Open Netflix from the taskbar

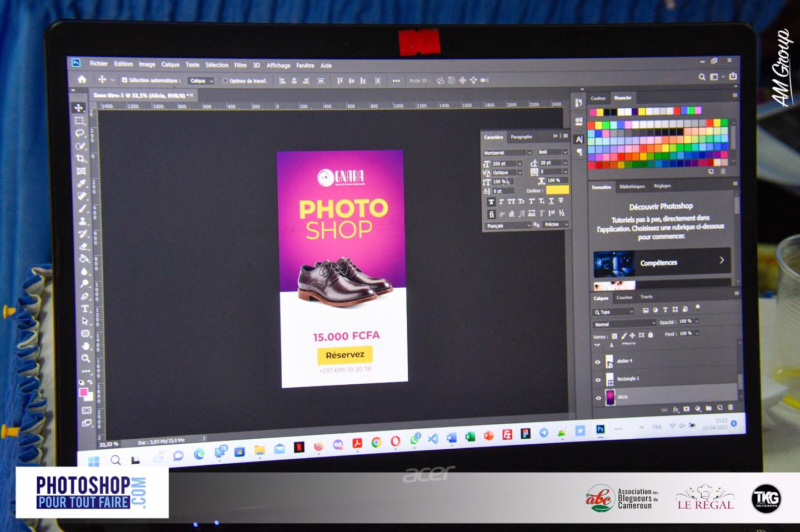(x=299, y=446)
